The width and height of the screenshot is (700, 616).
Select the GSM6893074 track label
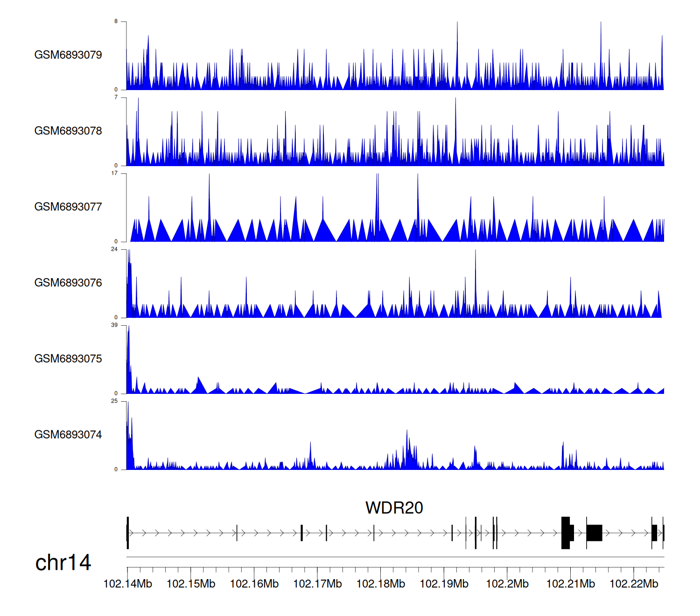(x=68, y=435)
